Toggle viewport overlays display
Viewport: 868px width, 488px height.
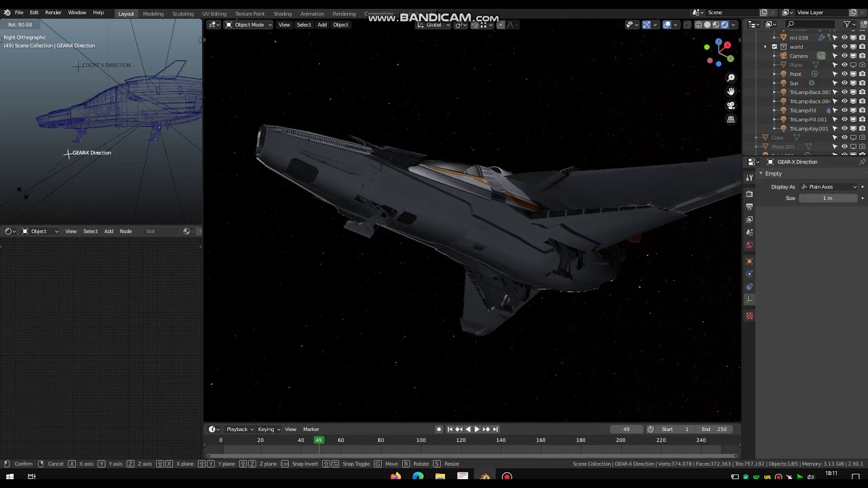[x=667, y=25]
